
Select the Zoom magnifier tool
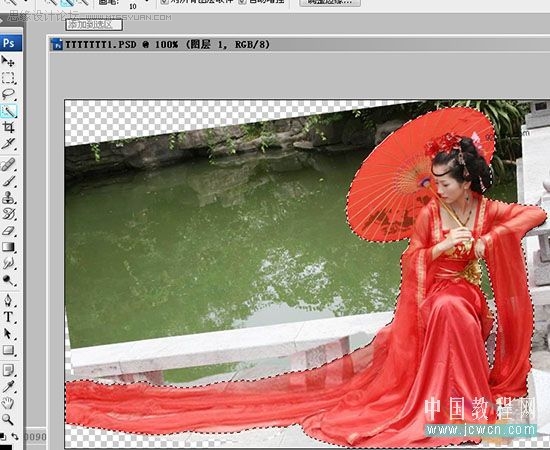pyautogui.click(x=8, y=419)
